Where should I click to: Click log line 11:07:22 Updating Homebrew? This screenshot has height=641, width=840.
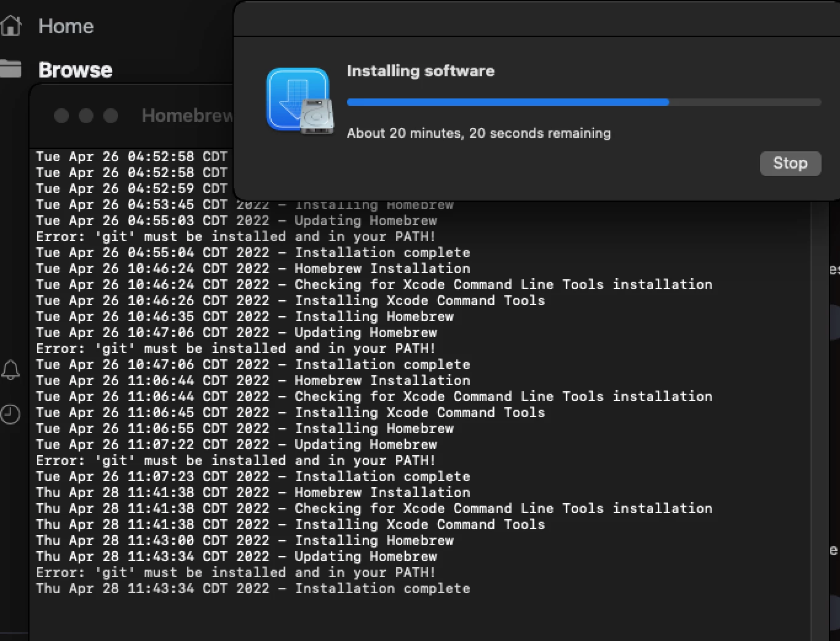tap(236, 444)
